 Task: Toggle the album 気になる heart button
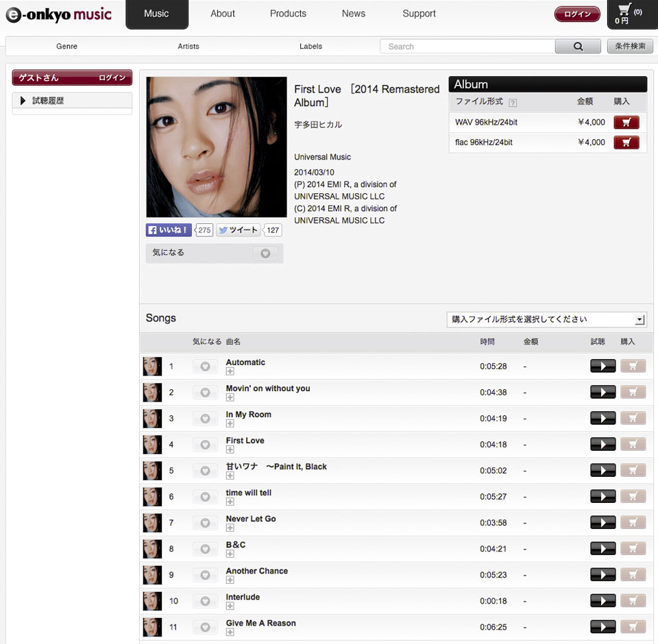(x=265, y=253)
